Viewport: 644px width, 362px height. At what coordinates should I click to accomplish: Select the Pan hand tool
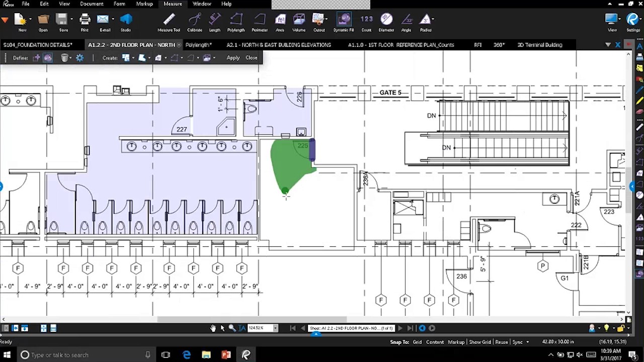click(x=213, y=328)
